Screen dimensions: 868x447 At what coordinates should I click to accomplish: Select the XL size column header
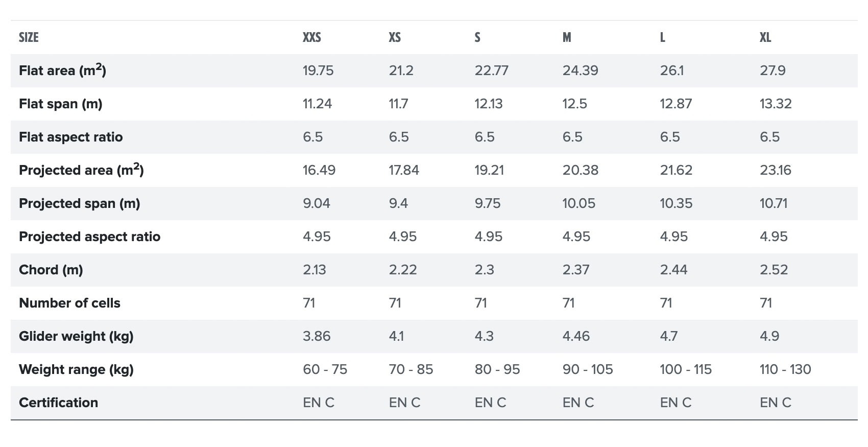coord(765,37)
